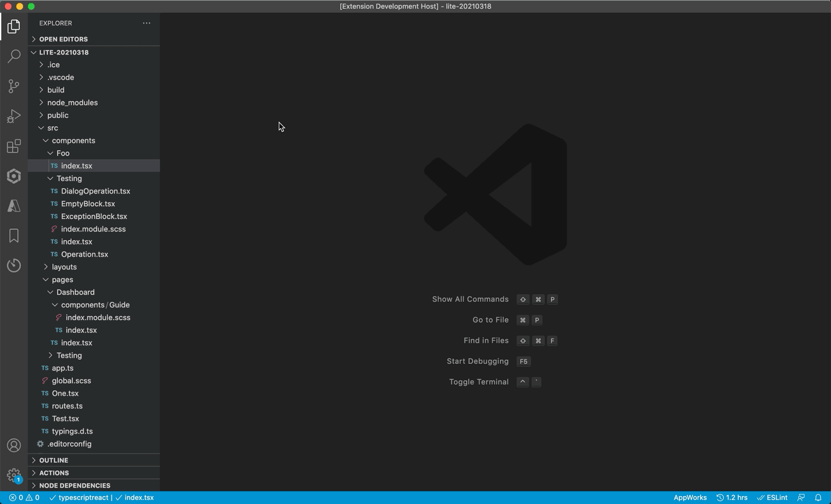Open the Extensions view icon
Screen dimensions: 831x504
(14, 146)
